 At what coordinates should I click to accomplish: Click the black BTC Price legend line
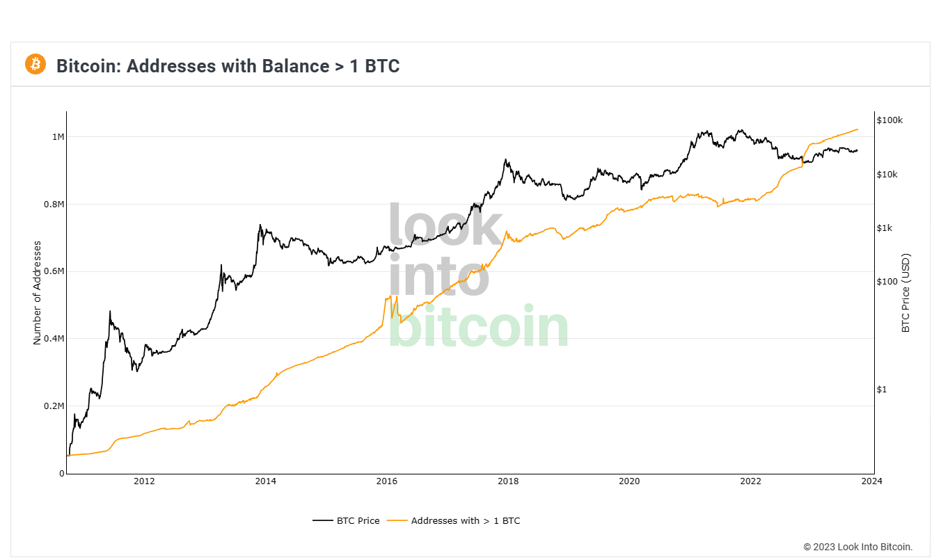click(x=323, y=520)
